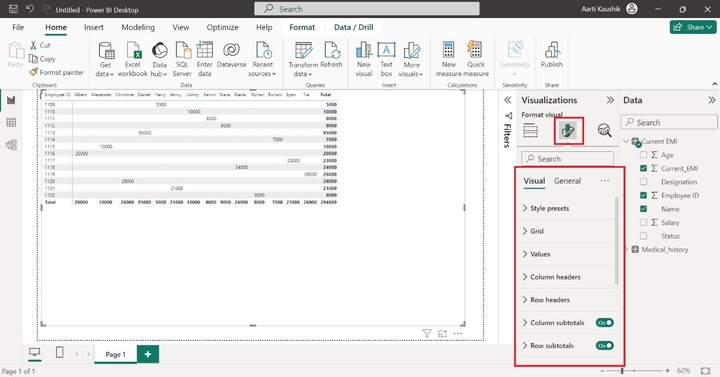Select the General formatting tab
The height and width of the screenshot is (377, 720).
[x=567, y=181]
